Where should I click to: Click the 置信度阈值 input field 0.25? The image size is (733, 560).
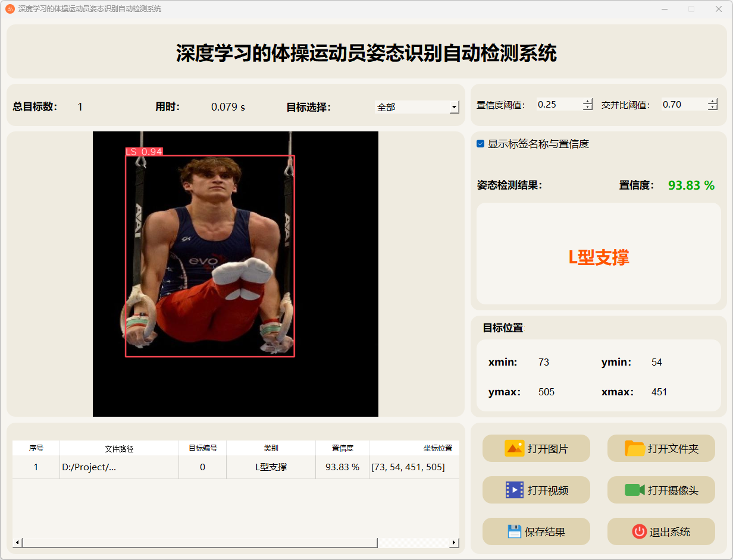(x=558, y=105)
